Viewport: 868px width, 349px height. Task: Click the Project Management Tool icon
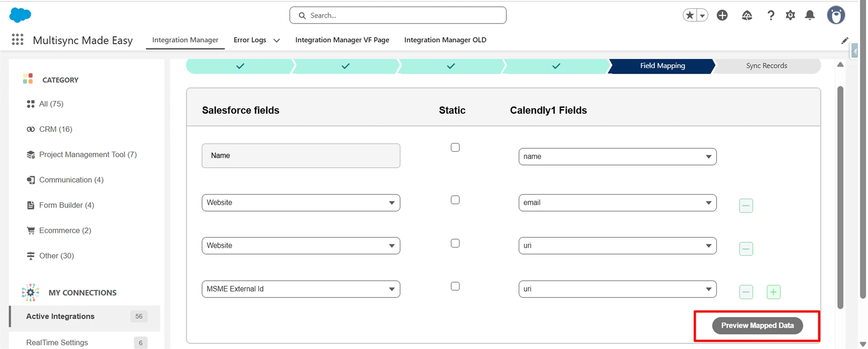(x=31, y=155)
